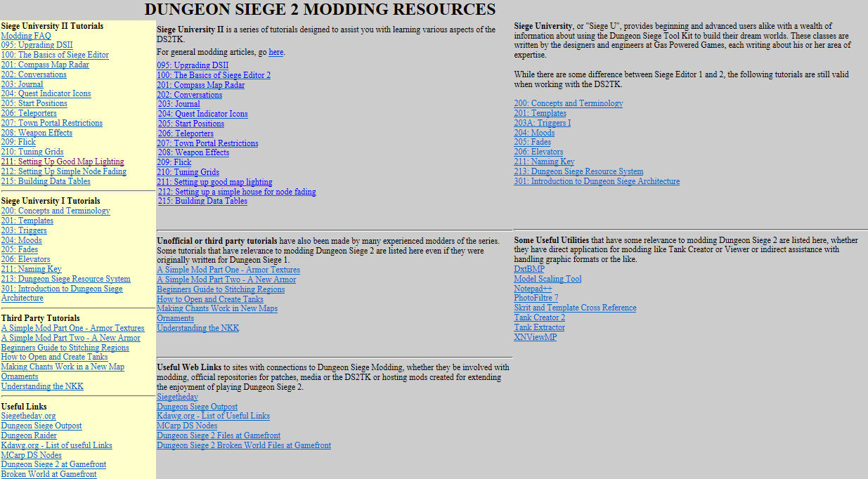Open "Making Chants Work in New Maps" link
The height and width of the screenshot is (479, 868).
(217, 308)
